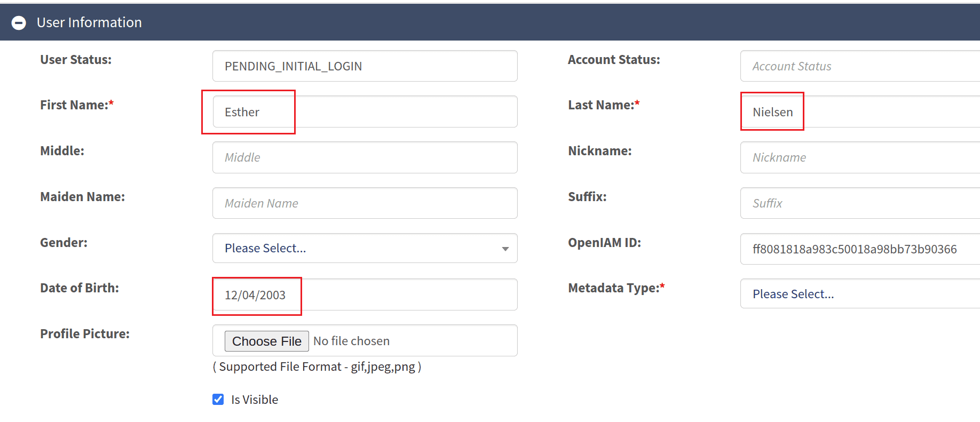Toggle the Is Visible checkbox
Viewport: 980px width, 422px height.
(218, 400)
